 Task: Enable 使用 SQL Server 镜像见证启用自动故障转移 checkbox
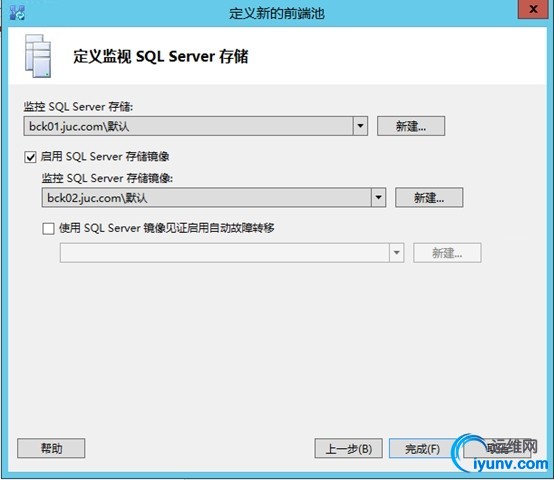tap(48, 229)
